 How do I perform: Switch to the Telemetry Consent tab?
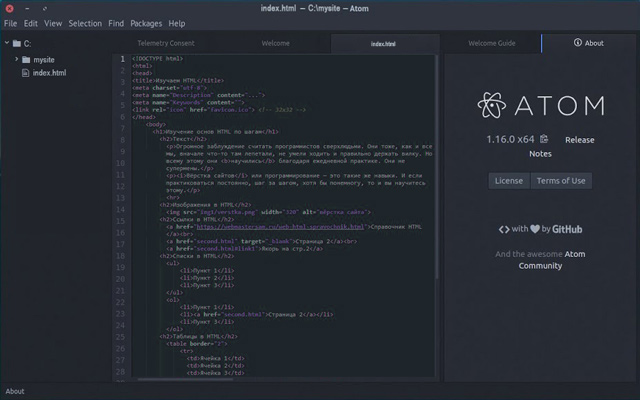point(166,43)
